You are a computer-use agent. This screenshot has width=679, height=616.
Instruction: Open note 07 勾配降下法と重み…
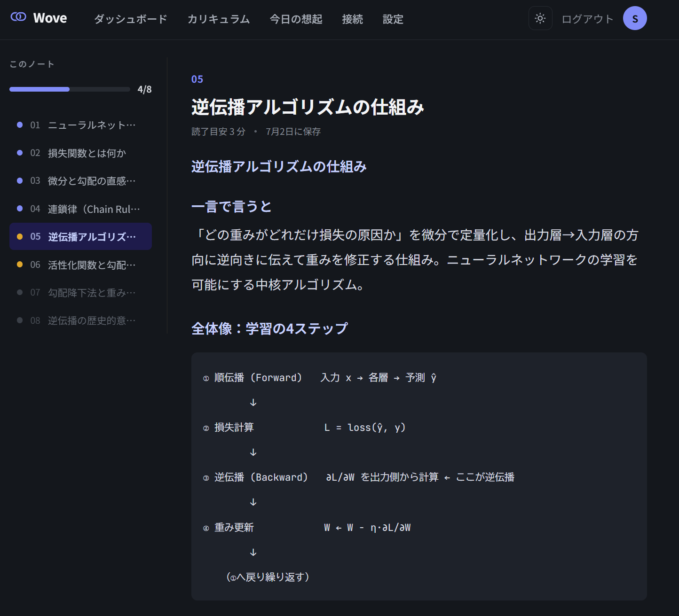pos(80,292)
